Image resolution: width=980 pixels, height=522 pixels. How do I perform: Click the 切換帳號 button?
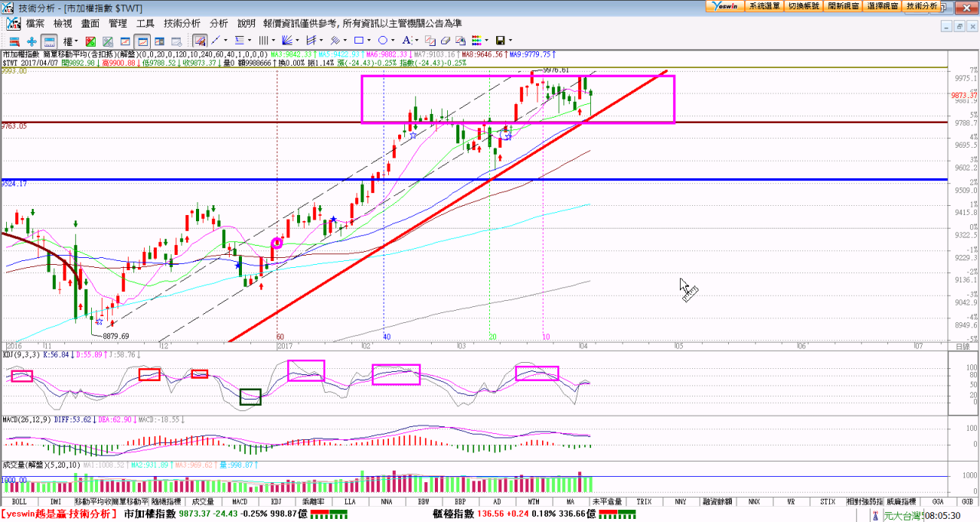(x=803, y=5)
